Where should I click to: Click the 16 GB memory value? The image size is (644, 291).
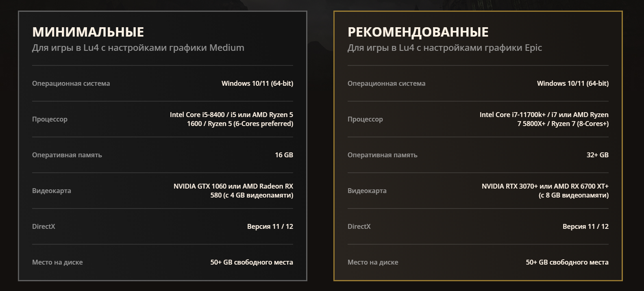(x=284, y=155)
